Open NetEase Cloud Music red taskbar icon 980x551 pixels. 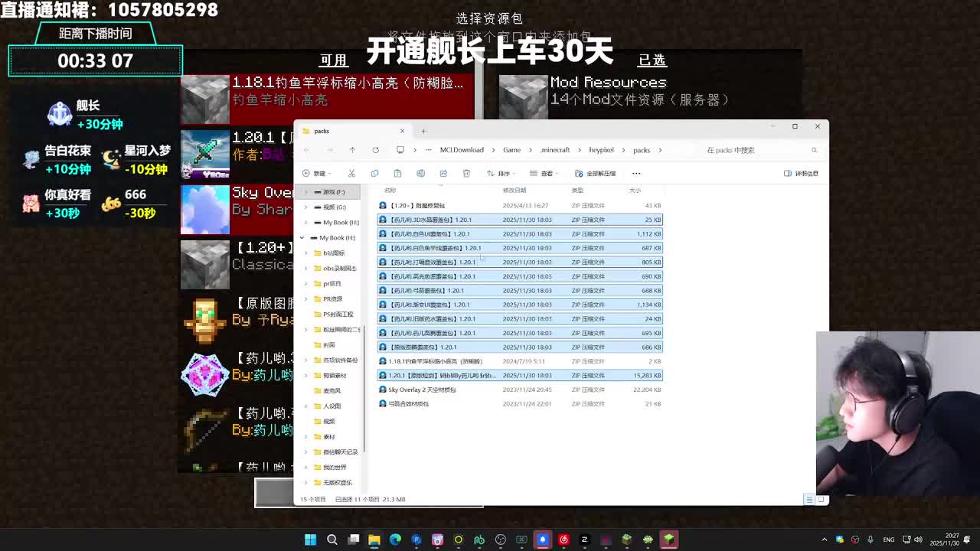[563, 540]
